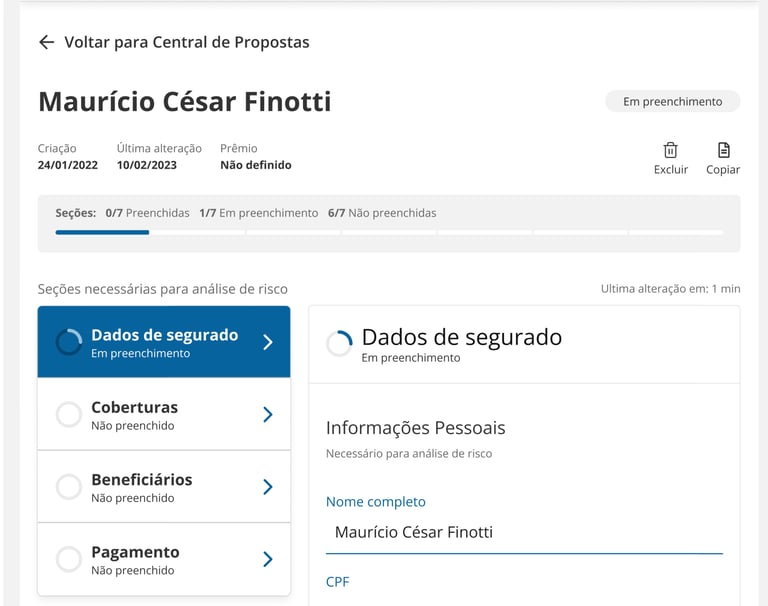
Task: Click the CPF field label
Action: pos(338,581)
